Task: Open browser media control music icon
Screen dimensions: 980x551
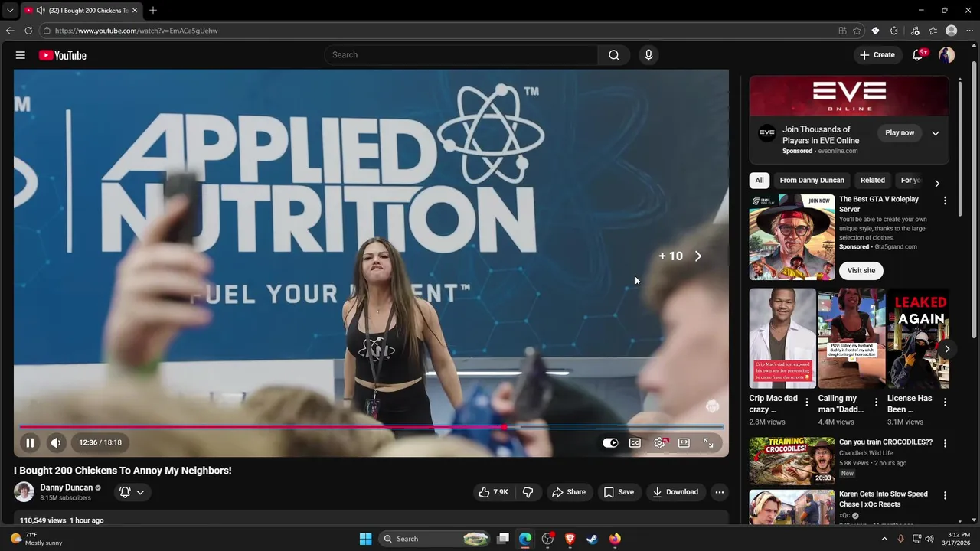Action: (915, 31)
